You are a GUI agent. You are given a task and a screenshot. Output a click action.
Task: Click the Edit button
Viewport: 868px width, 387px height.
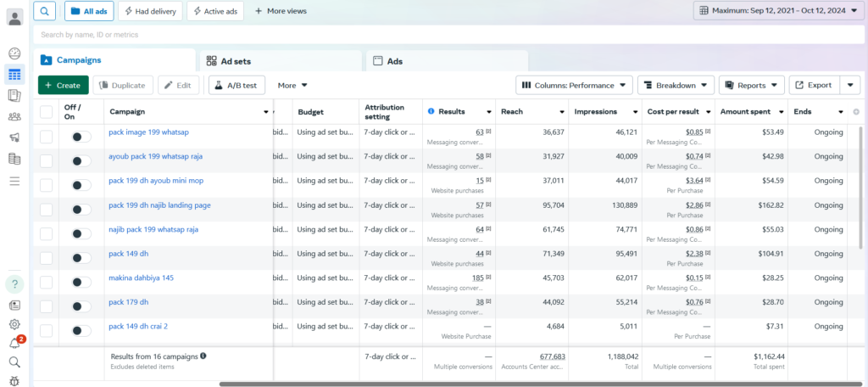[178, 86]
